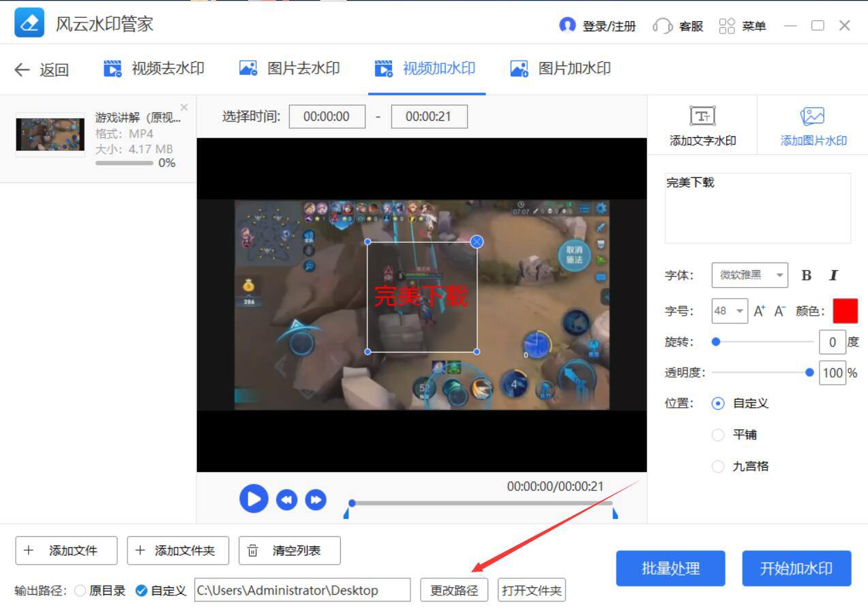Screen dimensions: 868x609
Task: Fast-forward the video preview
Action: 316,500
